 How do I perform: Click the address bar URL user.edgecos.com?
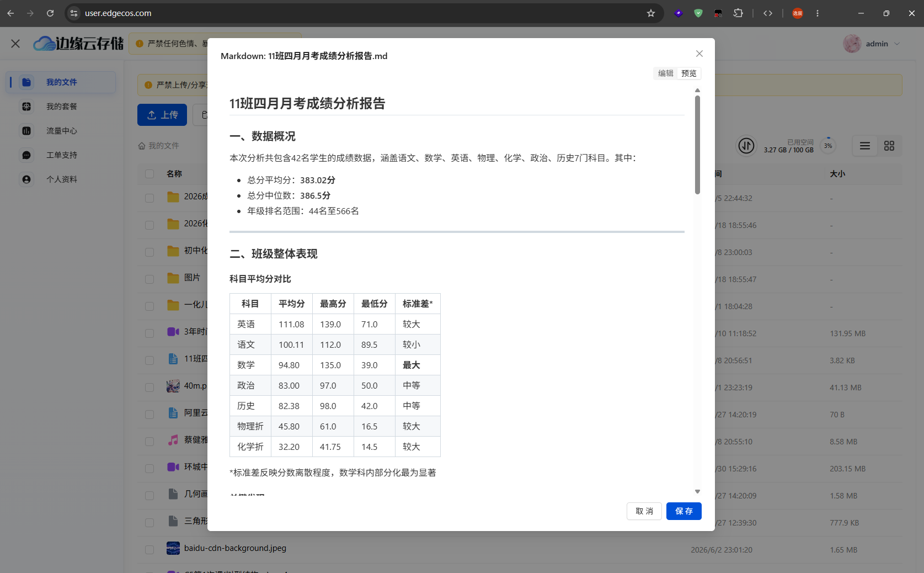(118, 13)
